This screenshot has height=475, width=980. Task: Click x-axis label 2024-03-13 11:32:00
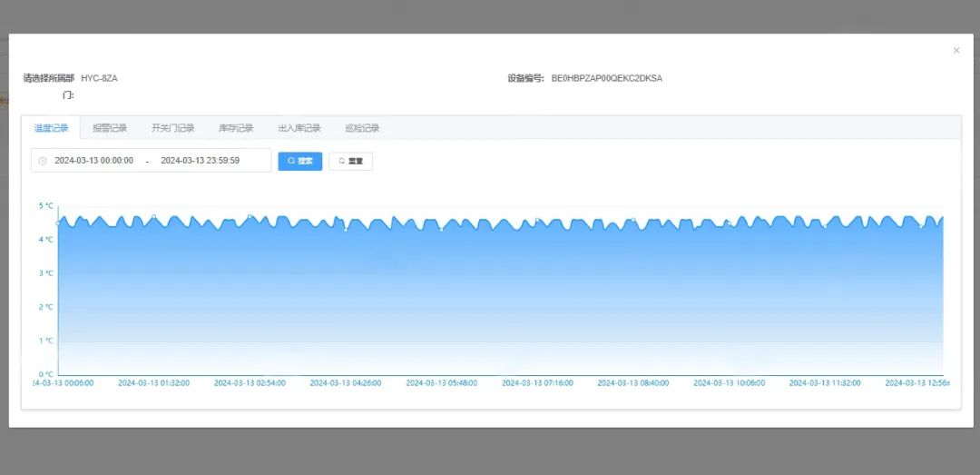825,383
